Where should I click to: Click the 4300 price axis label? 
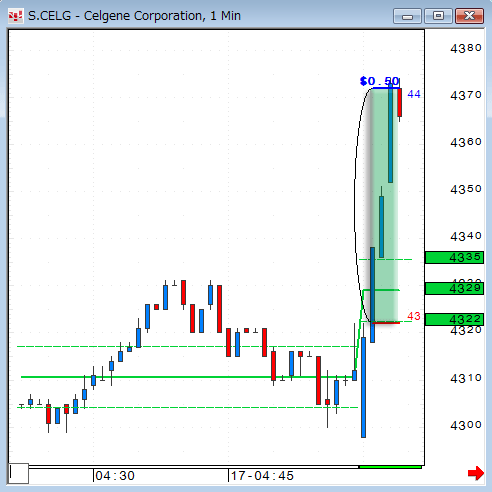tap(466, 425)
